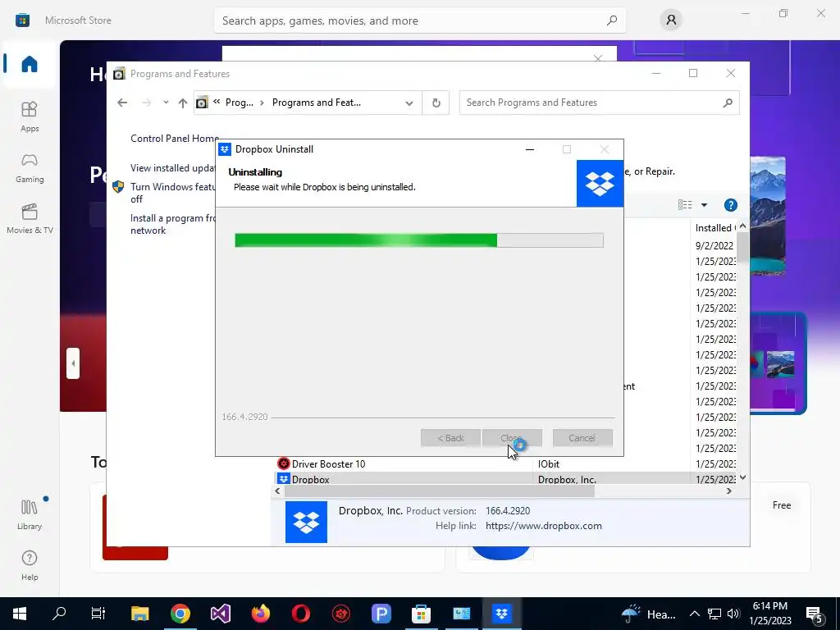Open Driver Booster from taskbar
The image size is (840, 630).
[340, 614]
